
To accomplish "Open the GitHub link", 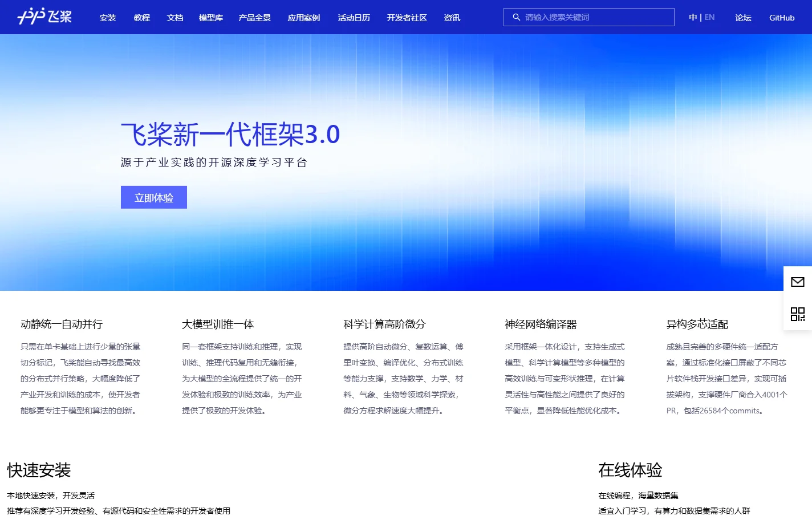I will coord(782,18).
